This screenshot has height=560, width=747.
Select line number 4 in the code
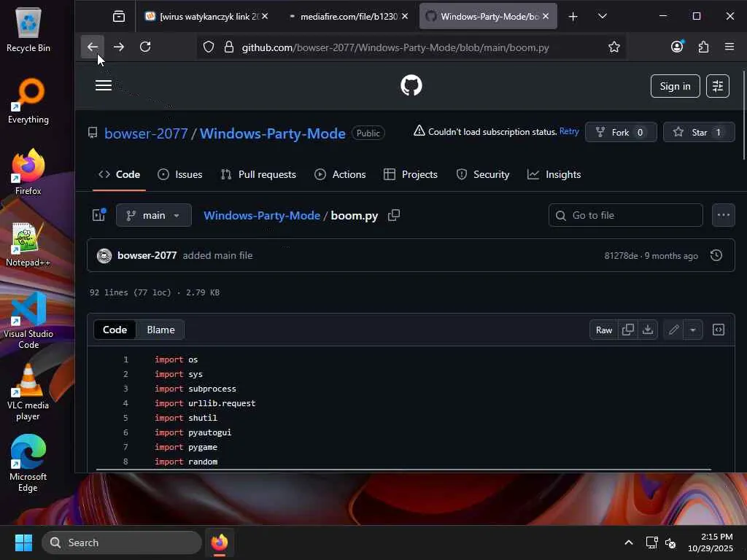pyautogui.click(x=125, y=403)
